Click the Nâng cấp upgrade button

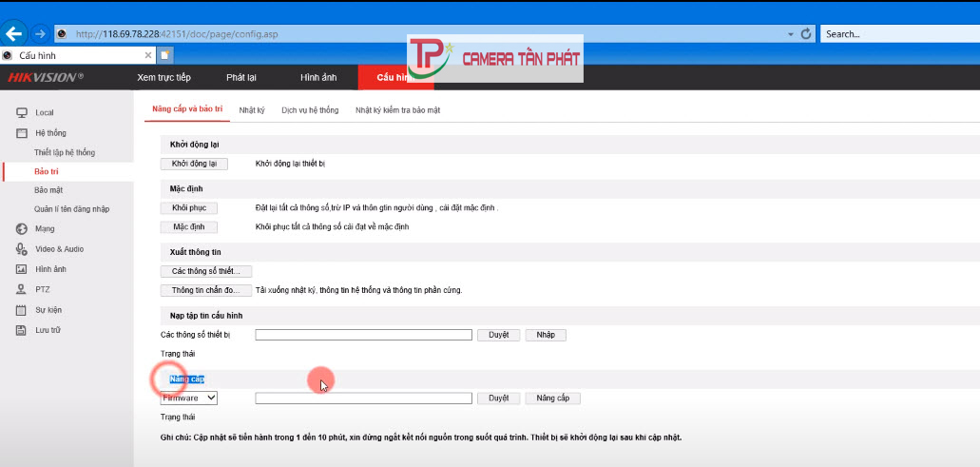[552, 399]
